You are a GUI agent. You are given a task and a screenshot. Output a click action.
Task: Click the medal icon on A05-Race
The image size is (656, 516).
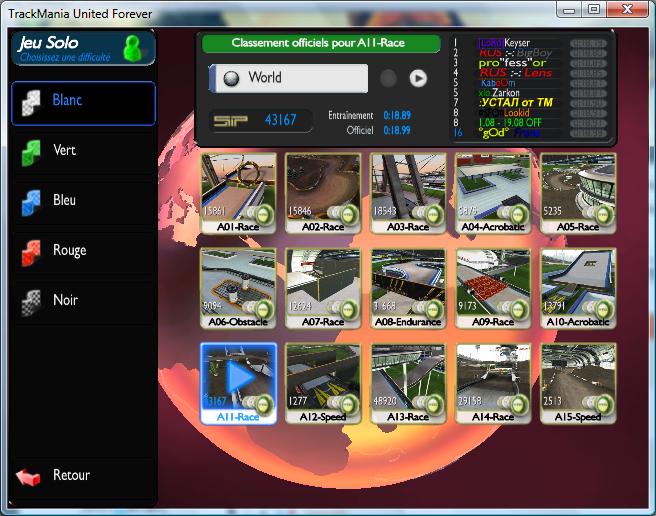[603, 214]
